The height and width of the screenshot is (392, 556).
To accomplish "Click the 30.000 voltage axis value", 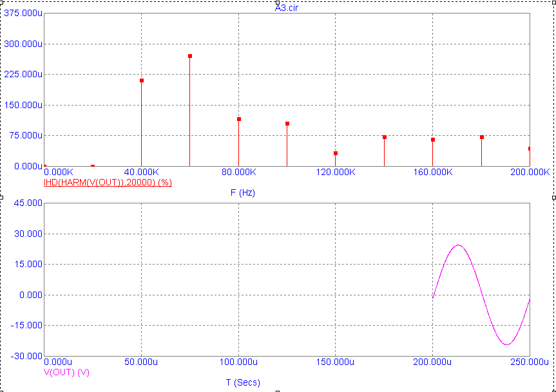I will pos(28,234).
